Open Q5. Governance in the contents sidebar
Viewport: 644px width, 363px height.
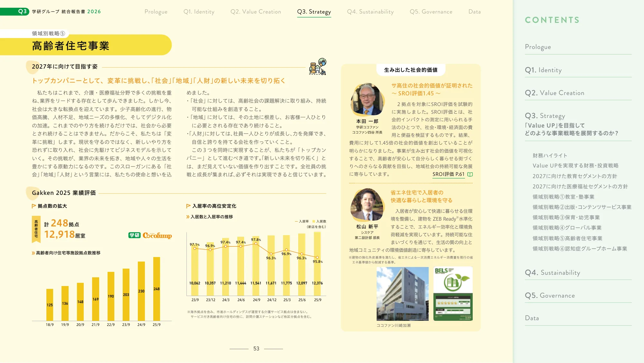tap(550, 295)
